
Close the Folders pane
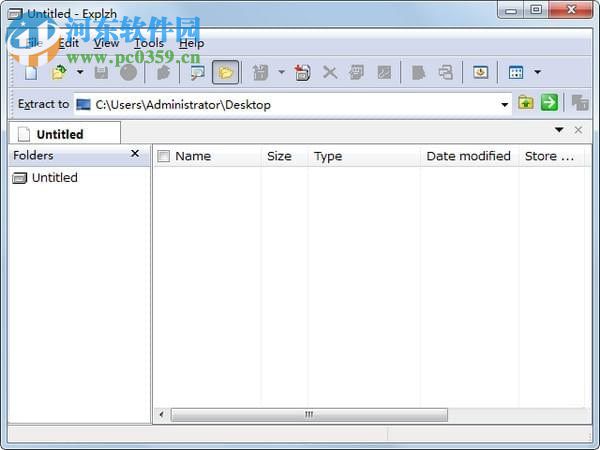135,153
